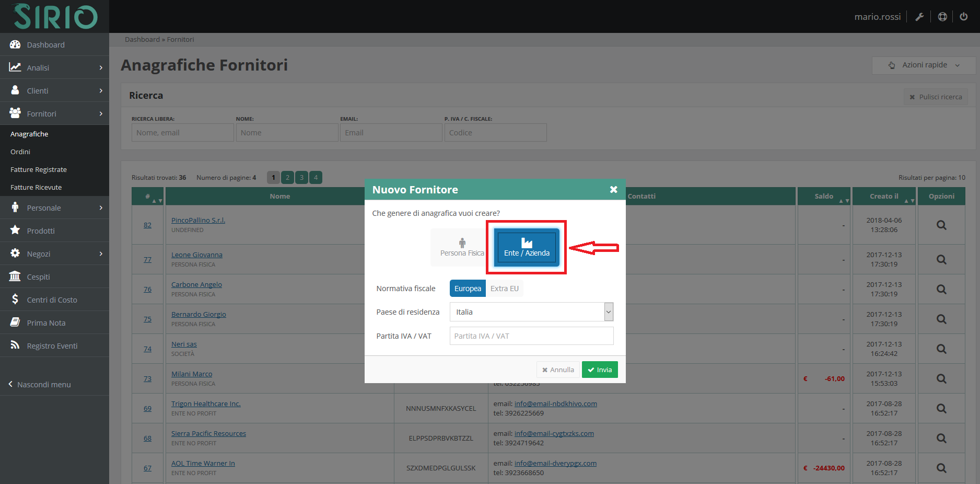Open Dashboard from sidebar
This screenshot has height=484, width=980.
(45, 45)
